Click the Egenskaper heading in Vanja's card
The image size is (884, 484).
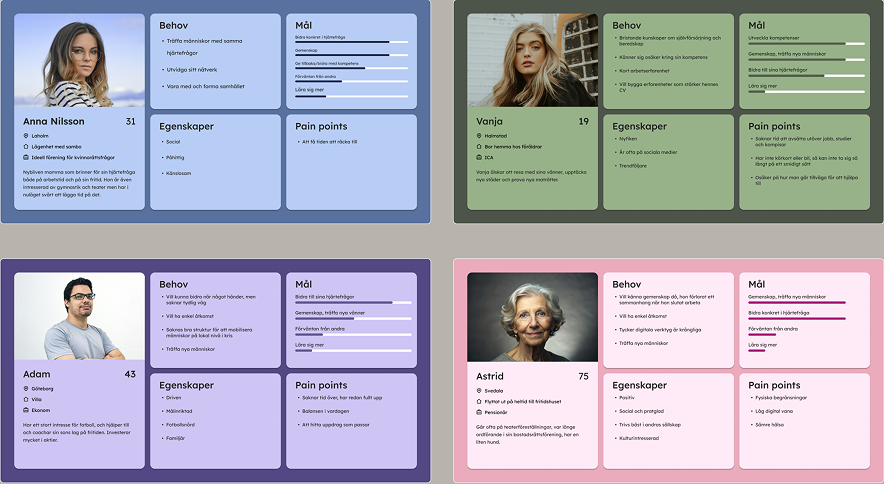(639, 127)
